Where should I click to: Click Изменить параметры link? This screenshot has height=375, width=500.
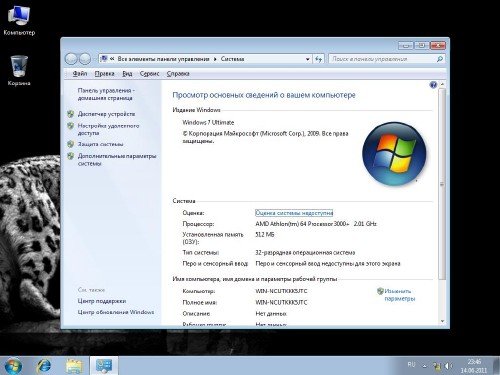click(x=399, y=295)
